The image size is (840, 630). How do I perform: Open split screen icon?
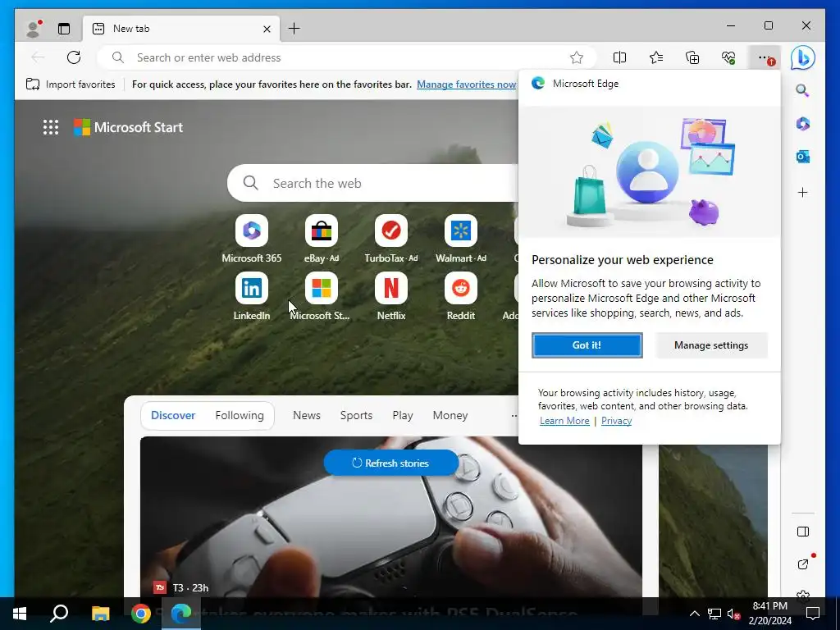click(x=619, y=57)
